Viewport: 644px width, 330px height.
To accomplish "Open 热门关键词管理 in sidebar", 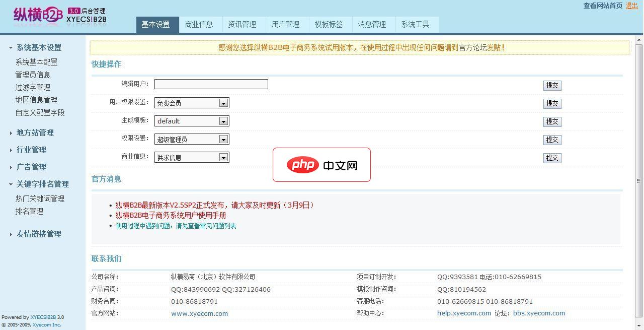I will [40, 199].
